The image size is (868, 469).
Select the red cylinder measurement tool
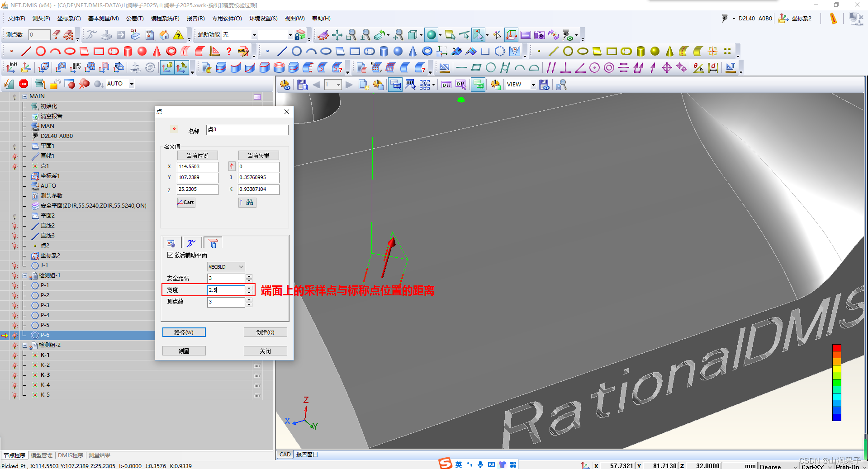point(128,51)
